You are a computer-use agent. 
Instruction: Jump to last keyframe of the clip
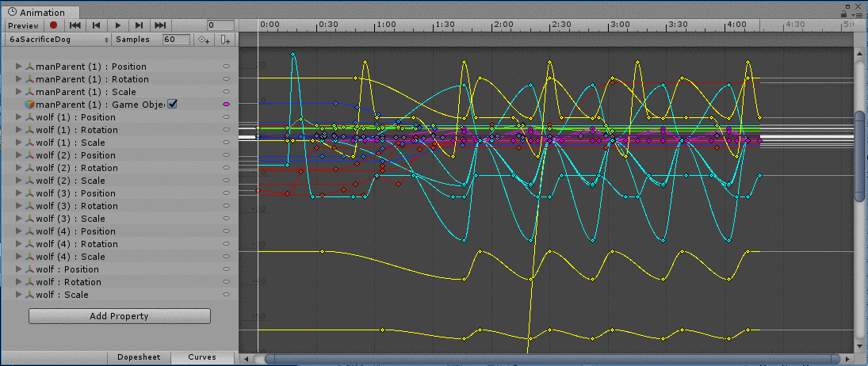161,26
